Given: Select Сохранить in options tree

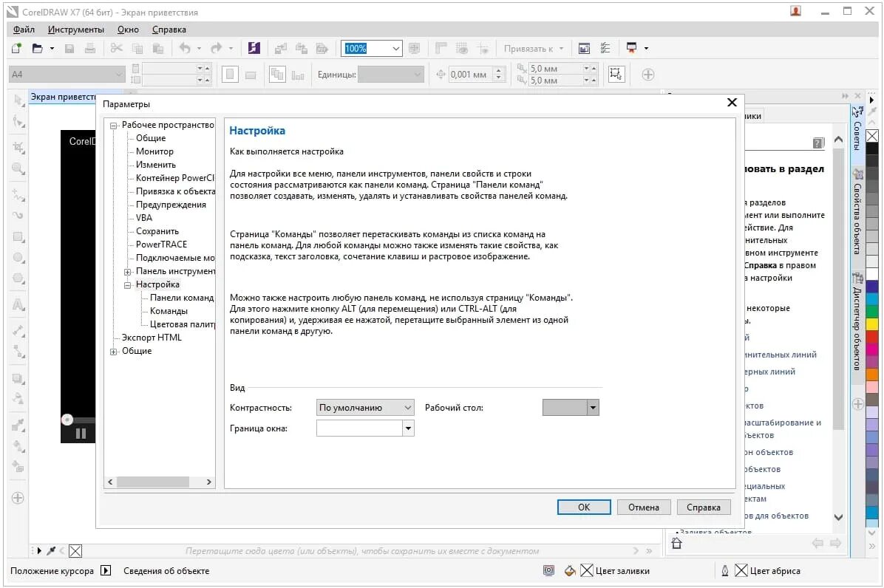Looking at the screenshot, I should click(157, 231).
